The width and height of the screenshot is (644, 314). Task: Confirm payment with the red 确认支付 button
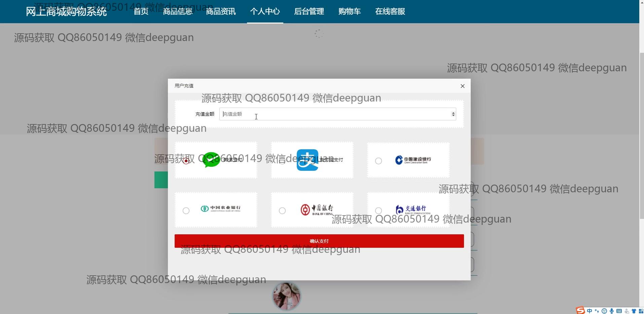click(319, 241)
